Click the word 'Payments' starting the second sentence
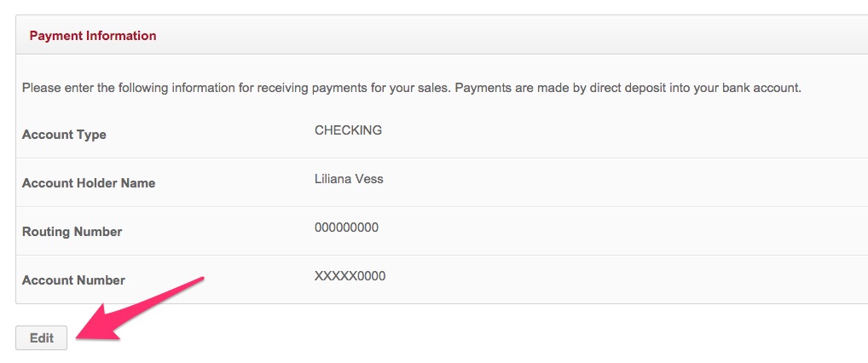Viewport: 868px width, 363px height. pyautogui.click(x=480, y=88)
